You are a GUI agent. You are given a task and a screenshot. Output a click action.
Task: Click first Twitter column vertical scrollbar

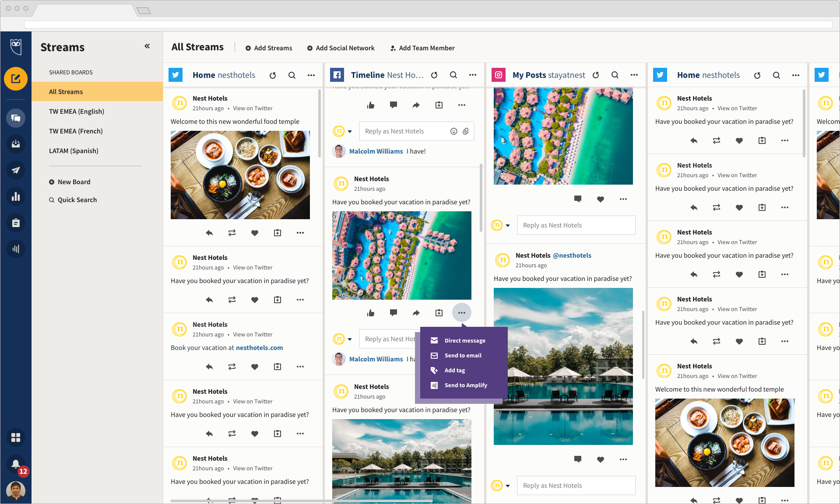click(320, 123)
